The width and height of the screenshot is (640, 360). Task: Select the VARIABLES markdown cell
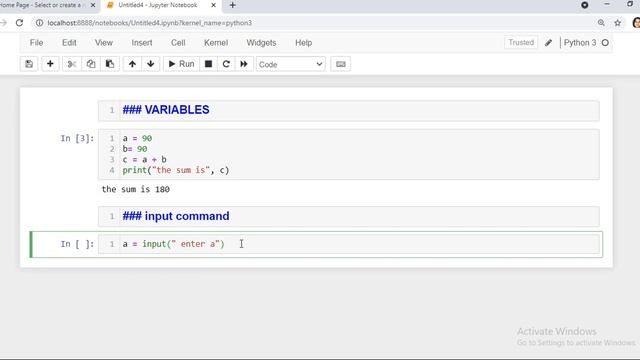349,111
